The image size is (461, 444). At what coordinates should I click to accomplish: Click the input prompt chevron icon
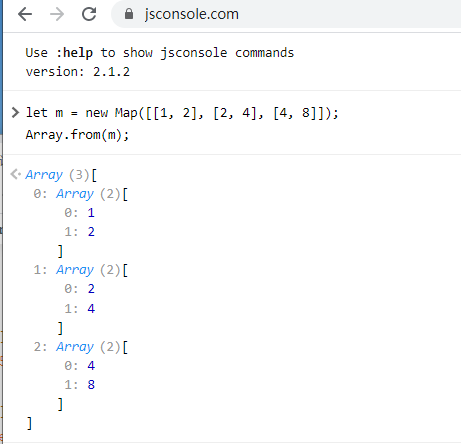(15, 113)
